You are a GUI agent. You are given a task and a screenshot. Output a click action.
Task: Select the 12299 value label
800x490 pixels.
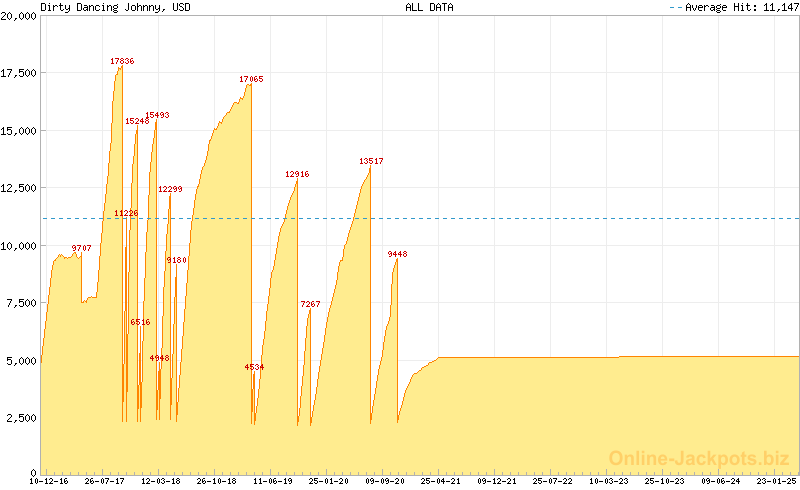coord(170,189)
